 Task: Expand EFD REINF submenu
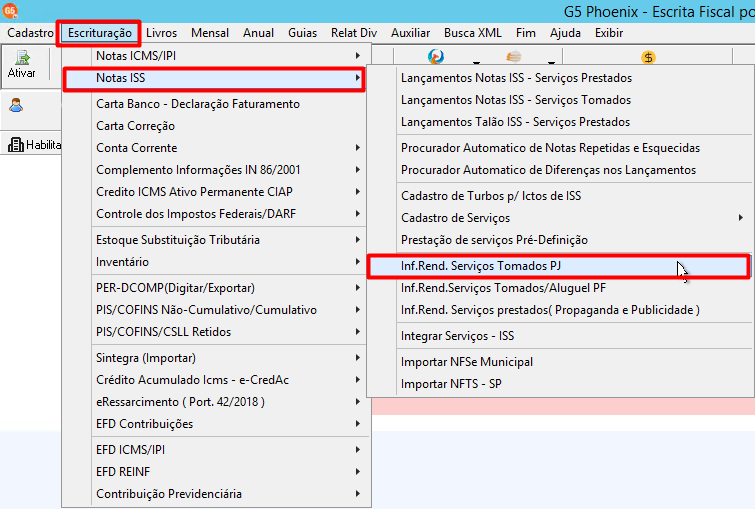point(216,472)
